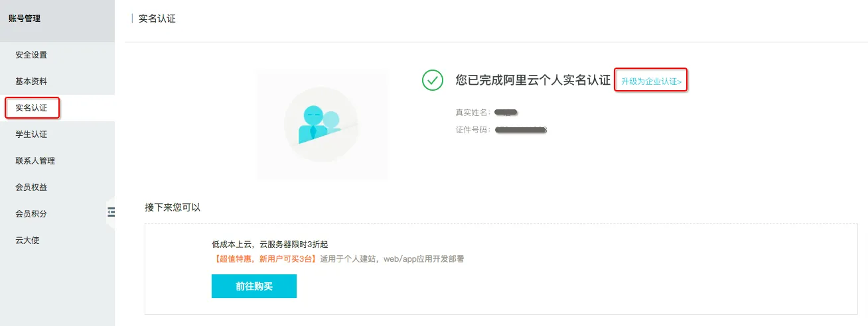Open the 云大使 menu entry
Viewport: 868px width, 326px height.
(27, 241)
